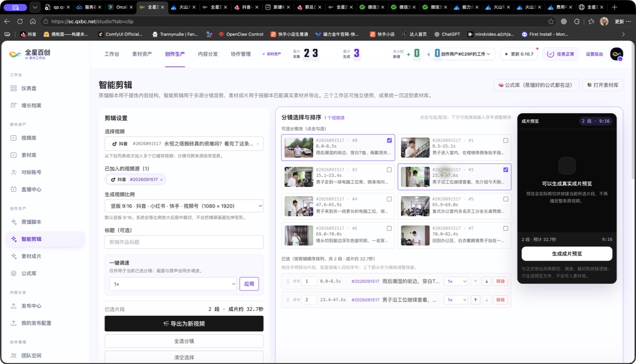Check shot #1 checkbox
Screen dimensions: 636x364
pyautogui.click(x=506, y=140)
